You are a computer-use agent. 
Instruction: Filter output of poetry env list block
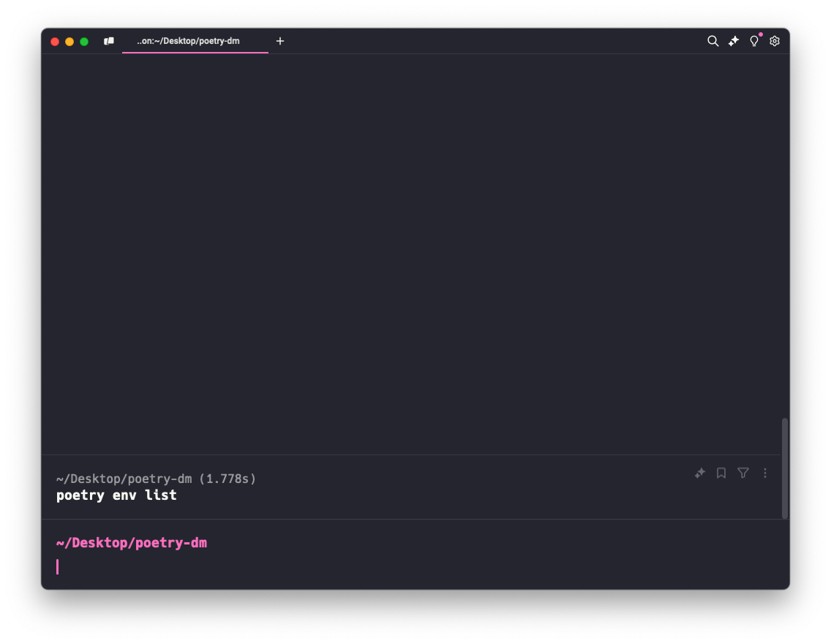tap(743, 473)
